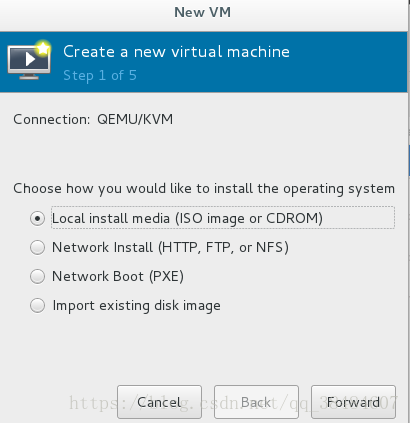Image resolution: width=410 pixels, height=423 pixels.
Task: Click Forward to proceed to next step
Action: coord(353,402)
